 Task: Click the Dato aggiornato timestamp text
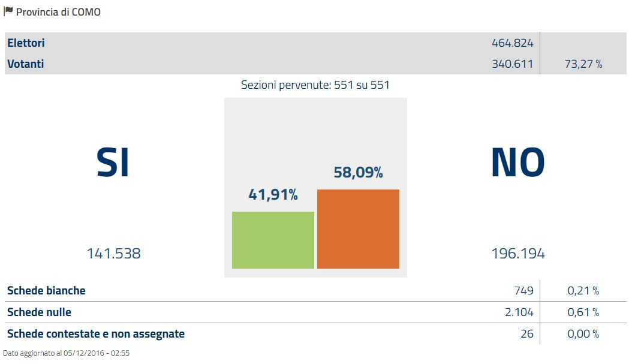pyautogui.click(x=67, y=353)
